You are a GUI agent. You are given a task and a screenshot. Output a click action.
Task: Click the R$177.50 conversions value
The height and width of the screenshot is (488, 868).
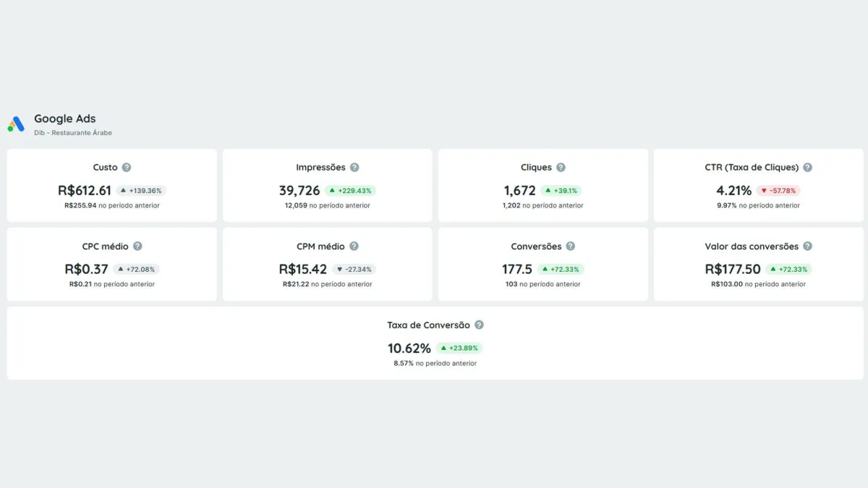point(733,270)
